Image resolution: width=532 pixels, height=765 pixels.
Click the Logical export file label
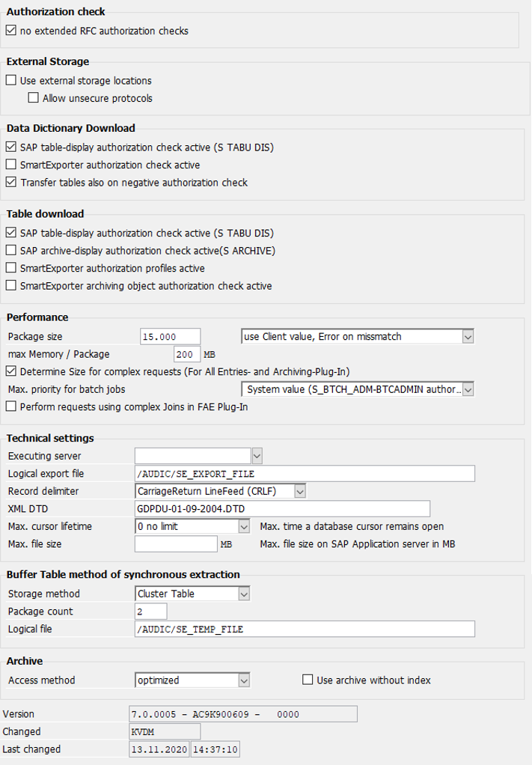46,474
